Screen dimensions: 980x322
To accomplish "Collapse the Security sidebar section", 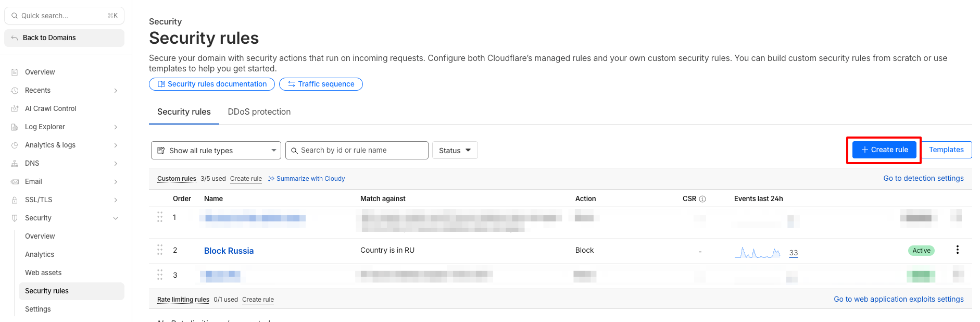I will [x=116, y=218].
